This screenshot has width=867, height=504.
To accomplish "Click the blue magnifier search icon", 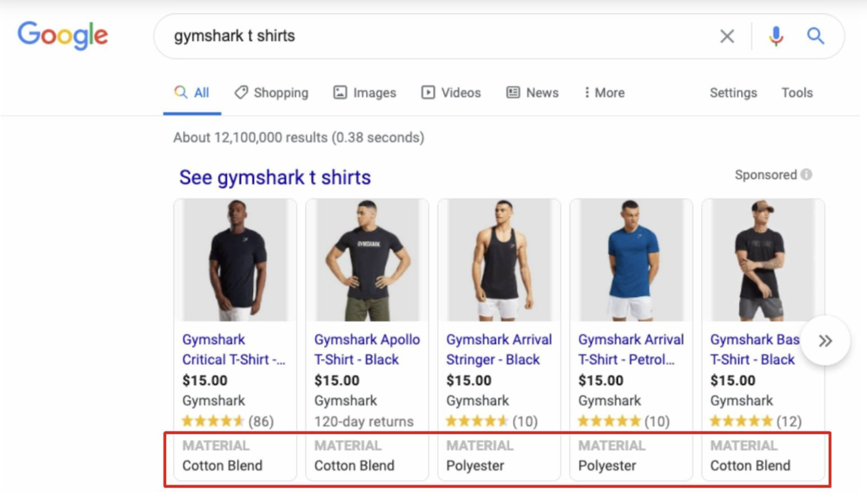I will click(816, 36).
